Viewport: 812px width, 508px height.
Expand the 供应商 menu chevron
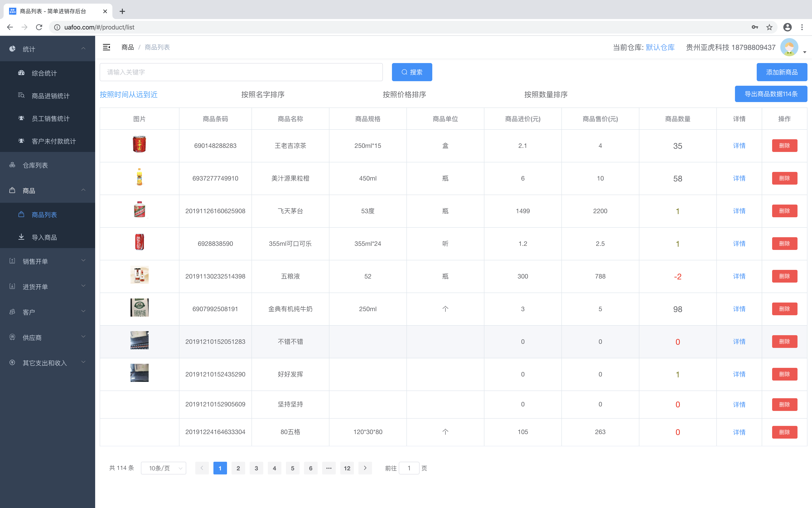click(x=83, y=337)
